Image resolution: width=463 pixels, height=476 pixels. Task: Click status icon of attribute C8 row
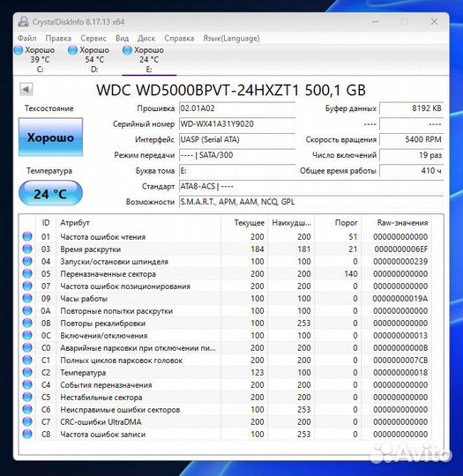27,434
